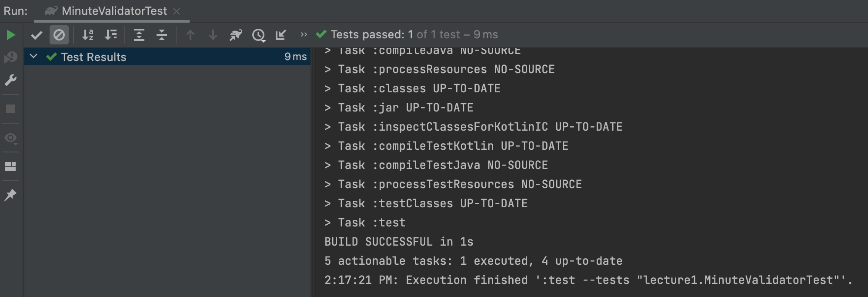Collapse all test results

click(162, 35)
